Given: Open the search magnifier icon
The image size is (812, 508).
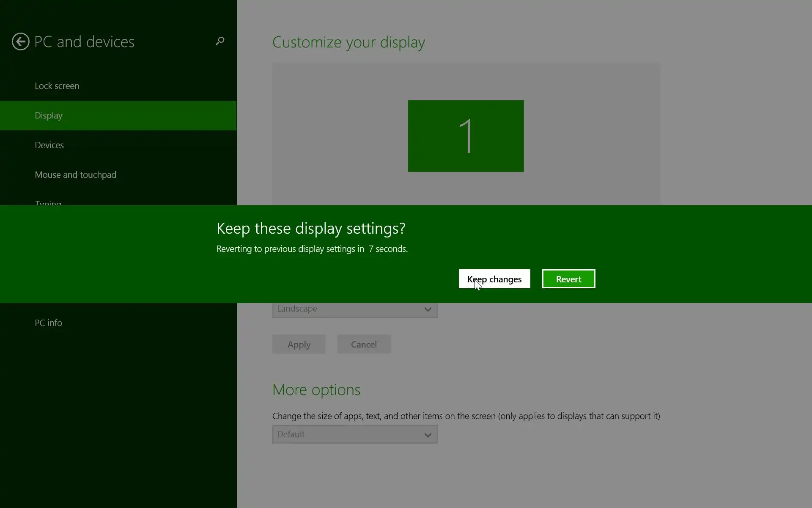Looking at the screenshot, I should (x=219, y=41).
